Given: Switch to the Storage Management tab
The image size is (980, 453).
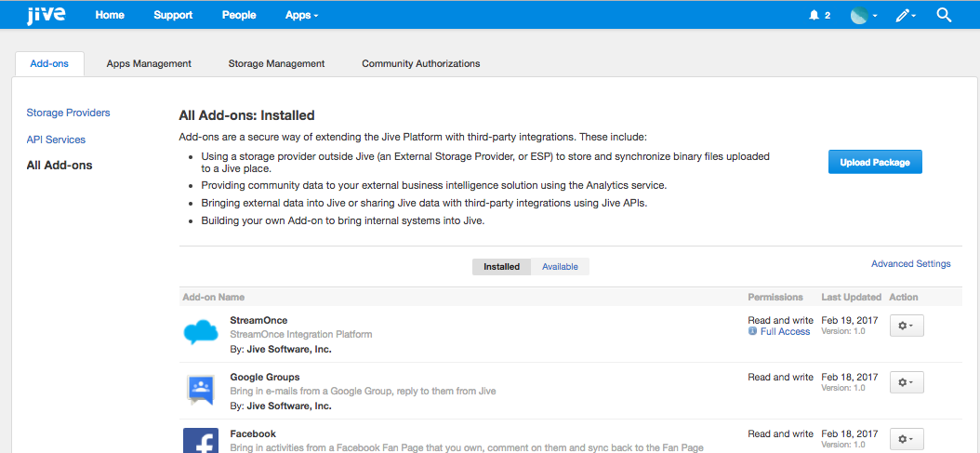Looking at the screenshot, I should tap(276, 64).
